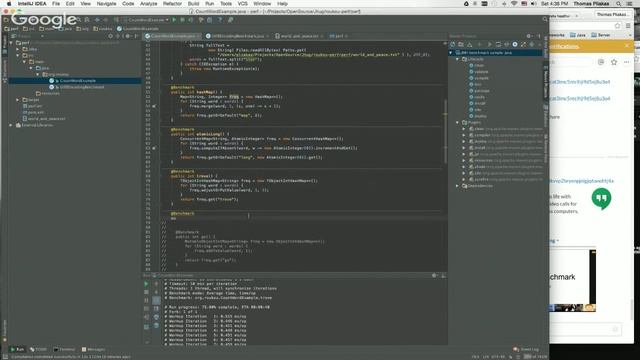Toggle Maven offline mode icon
Viewport: 640px width, 360px height.
coord(507,44)
